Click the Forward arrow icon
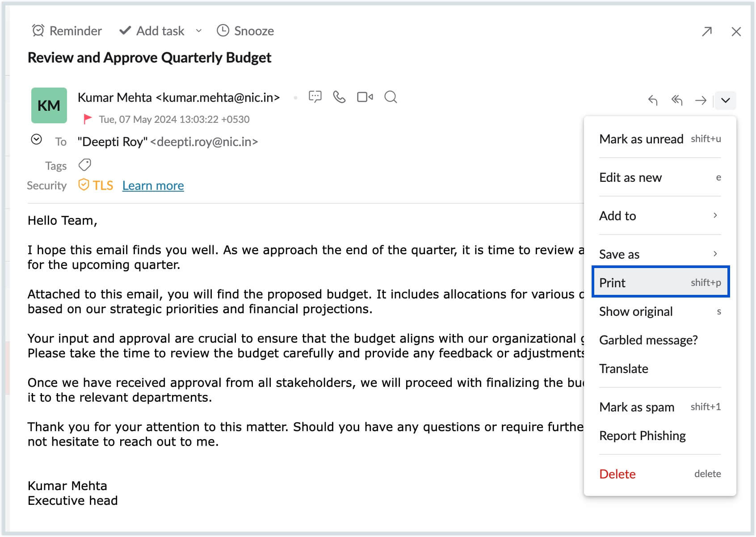Screen dimensions: 756x537 pyautogui.click(x=701, y=100)
